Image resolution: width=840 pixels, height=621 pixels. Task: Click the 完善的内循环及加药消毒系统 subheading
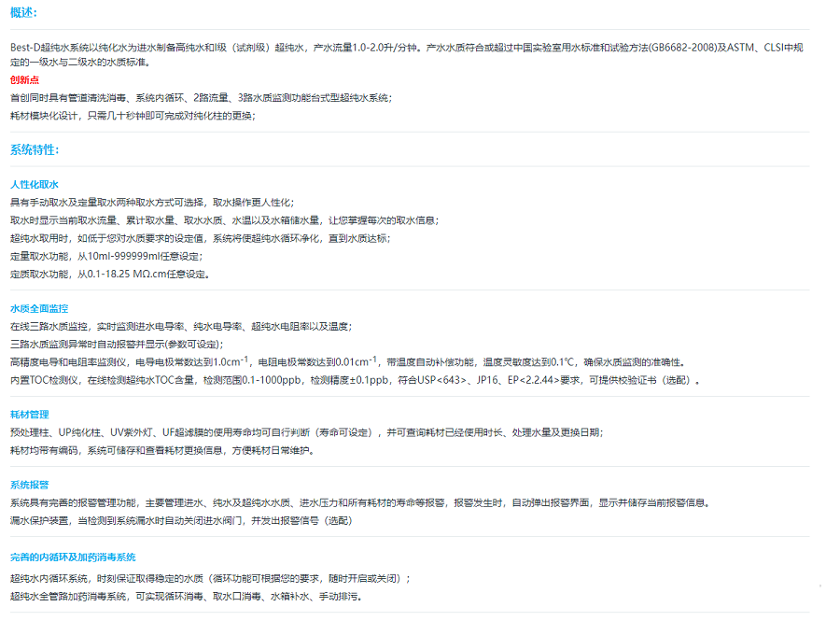click(x=73, y=557)
